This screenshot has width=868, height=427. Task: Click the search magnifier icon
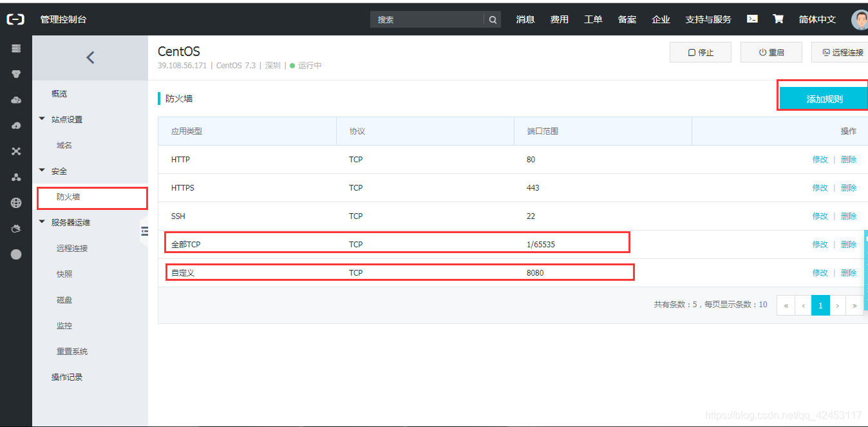point(493,20)
